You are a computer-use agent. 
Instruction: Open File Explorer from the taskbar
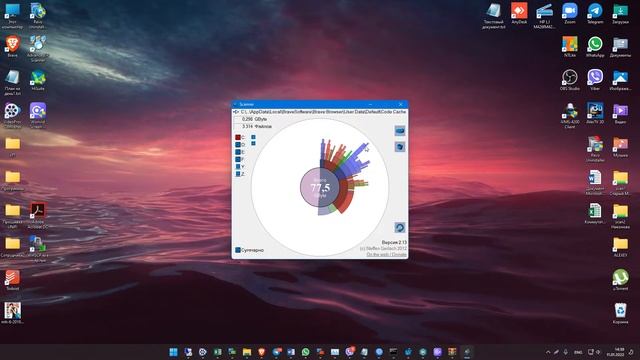247,352
